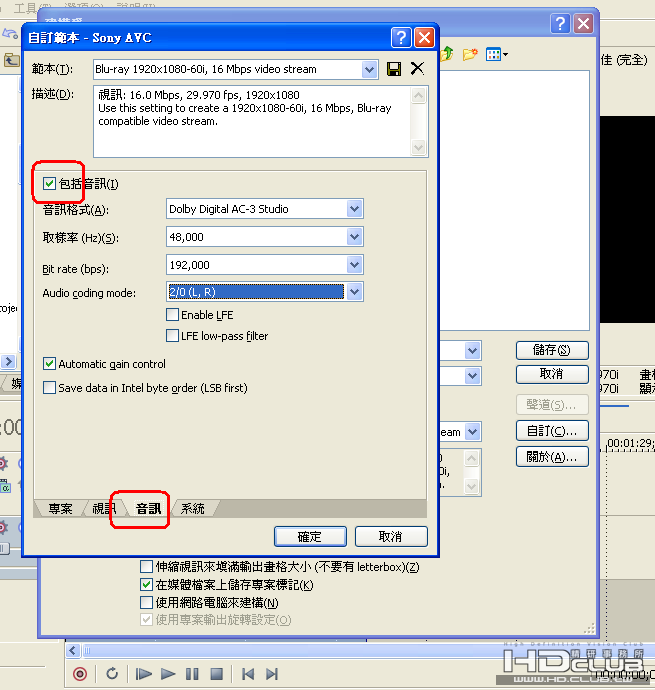655x690 pixels.
Task: Click description box scroll up arrow
Action: (x=418, y=95)
